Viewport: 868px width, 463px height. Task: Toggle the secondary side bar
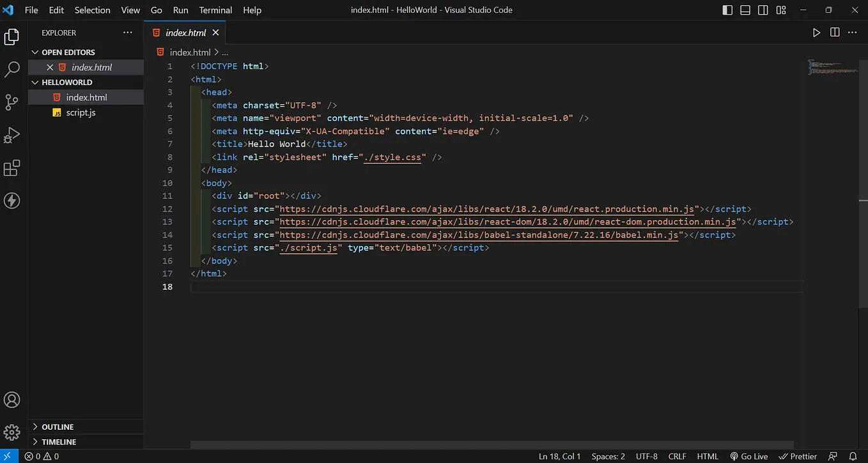pos(763,10)
